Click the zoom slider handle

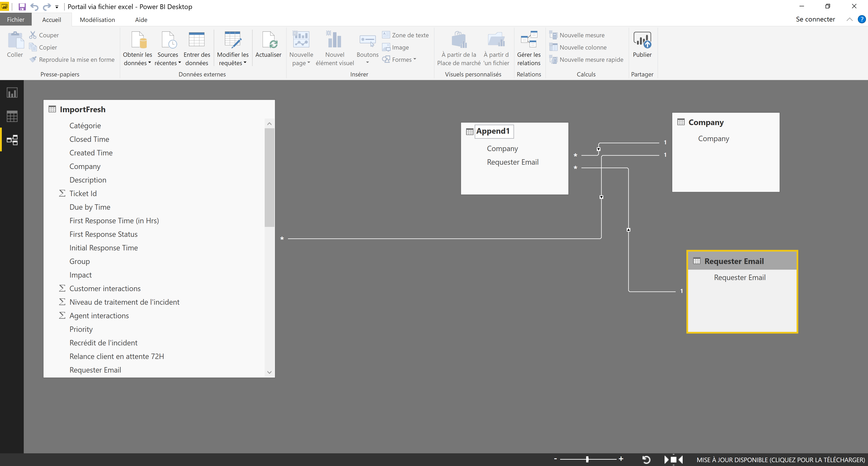[x=587, y=459]
